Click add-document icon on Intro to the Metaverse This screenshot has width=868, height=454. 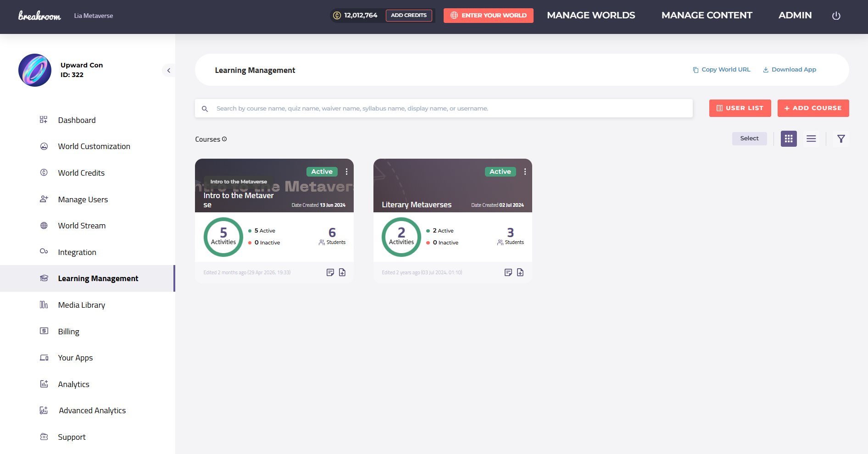342,272
